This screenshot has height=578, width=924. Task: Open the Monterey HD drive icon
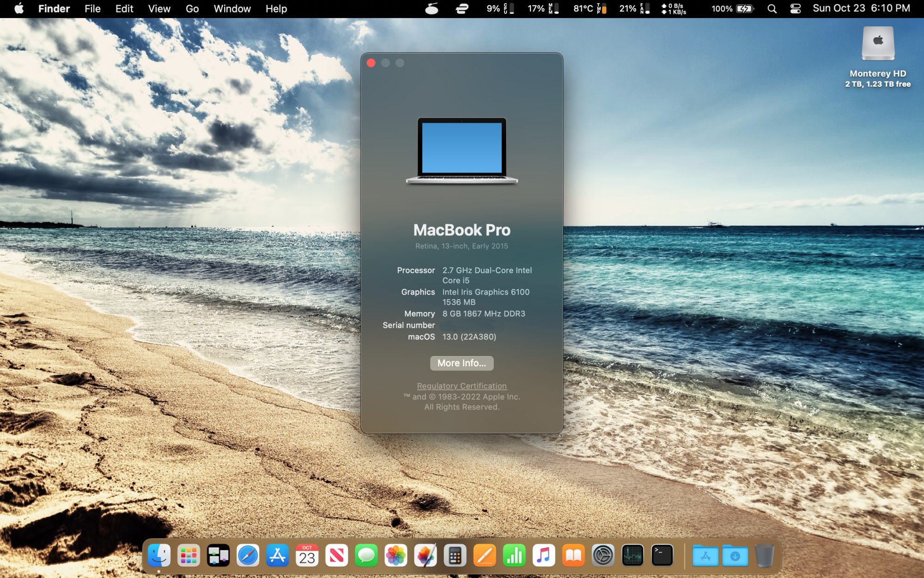click(x=878, y=44)
